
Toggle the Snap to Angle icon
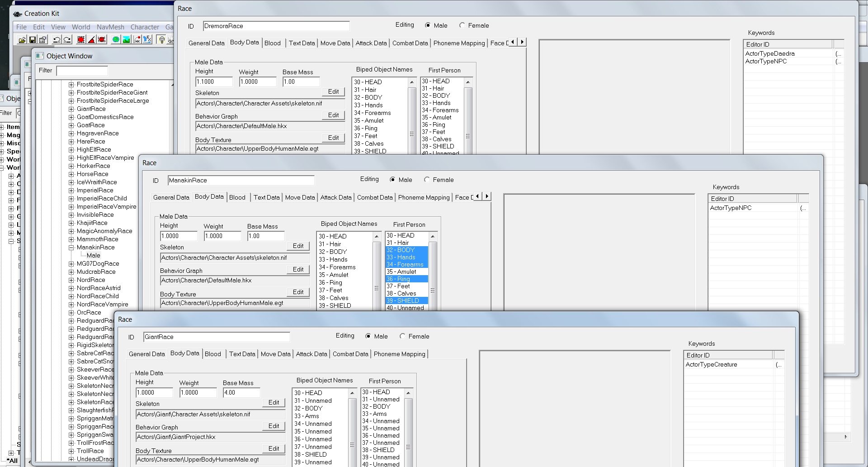pyautogui.click(x=91, y=40)
